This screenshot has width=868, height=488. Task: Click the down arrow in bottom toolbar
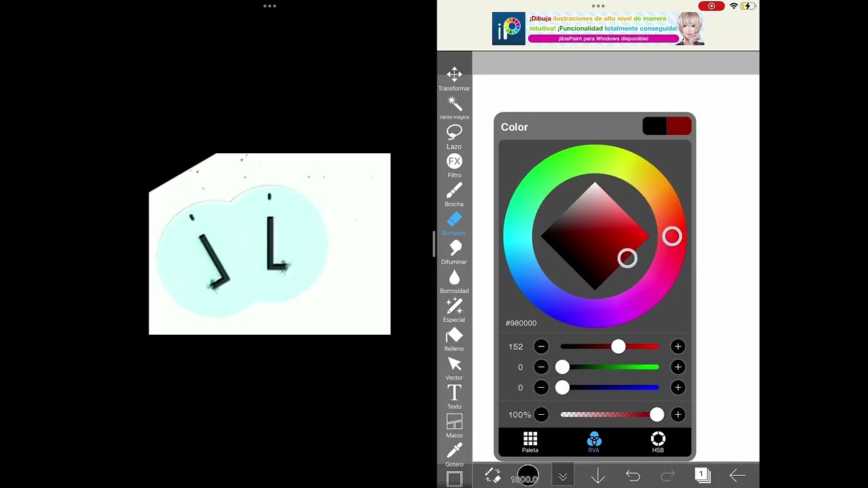(x=597, y=476)
